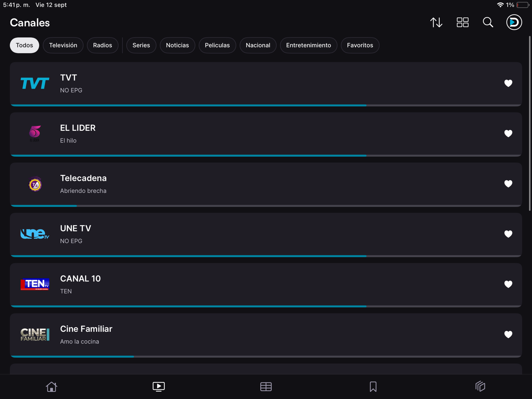Image resolution: width=532 pixels, height=399 pixels.
Task: Click the 'Abriendo brecha' program text
Action: pyautogui.click(x=83, y=191)
